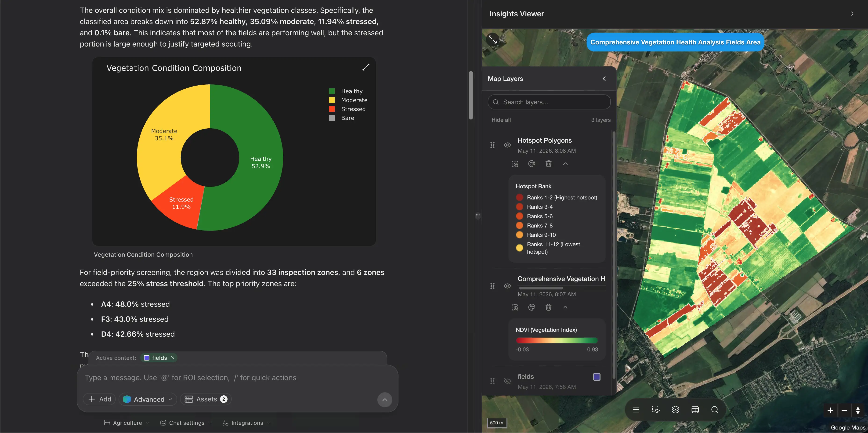Open the map toolbar list menu icon
The image size is (868, 433).
[x=636, y=410]
